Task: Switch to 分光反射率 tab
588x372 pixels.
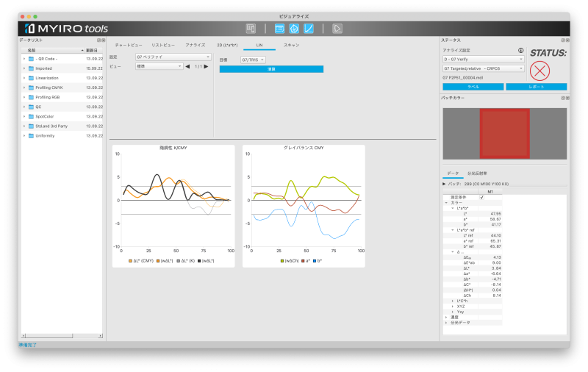Action: tap(477, 174)
